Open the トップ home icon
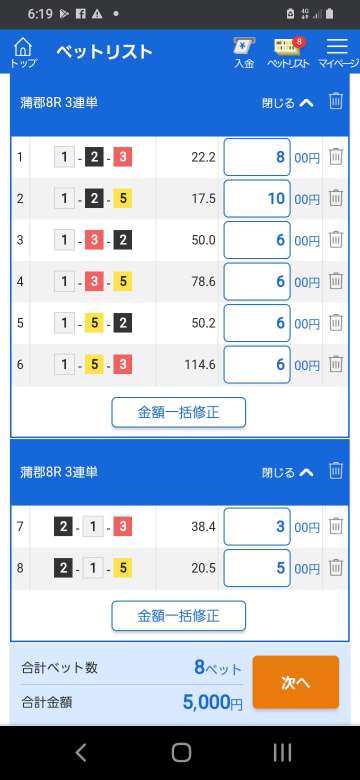Viewport: 360px width, 780px height. coord(23,52)
